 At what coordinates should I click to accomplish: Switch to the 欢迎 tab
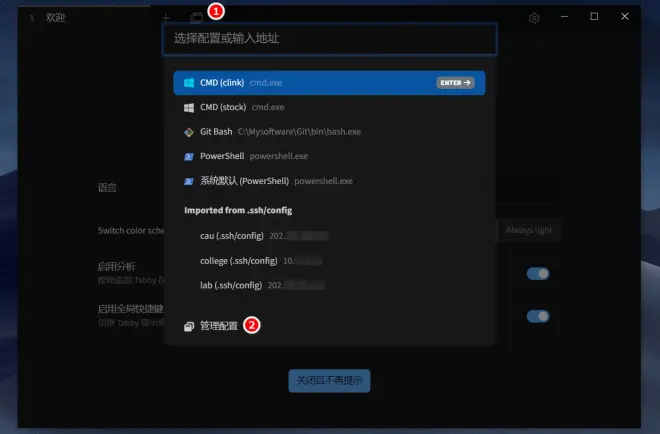[83, 18]
